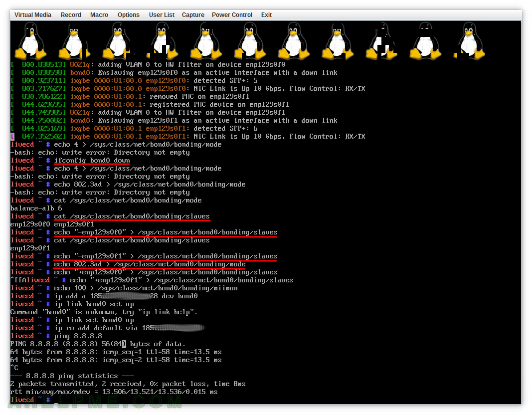
Task: Click 'adding VLAN 0' line for enp129s0f0
Action: [148, 65]
